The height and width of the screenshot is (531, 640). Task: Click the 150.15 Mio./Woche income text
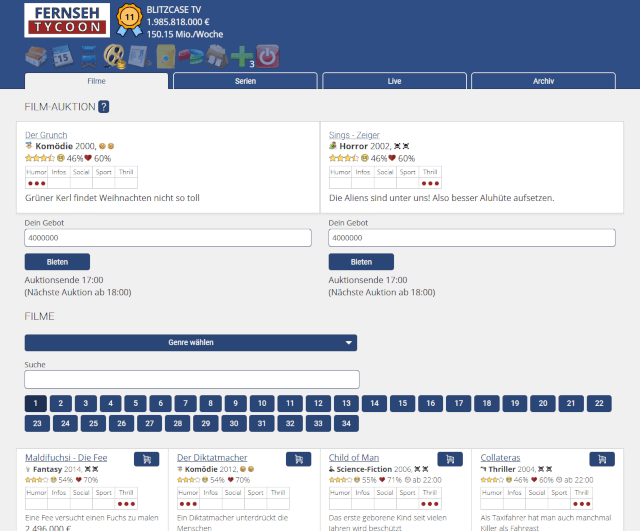point(185,34)
